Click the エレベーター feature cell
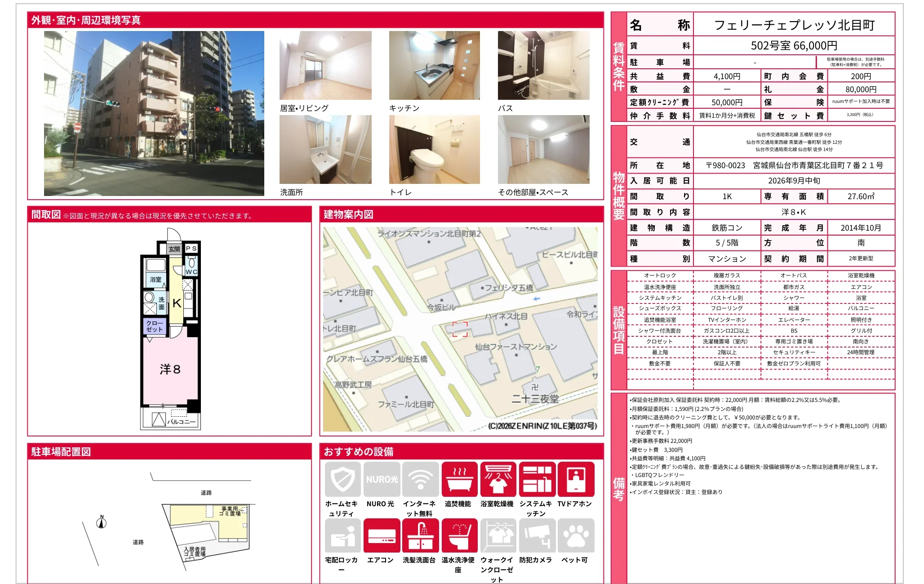The image size is (924, 584). pyautogui.click(x=794, y=320)
